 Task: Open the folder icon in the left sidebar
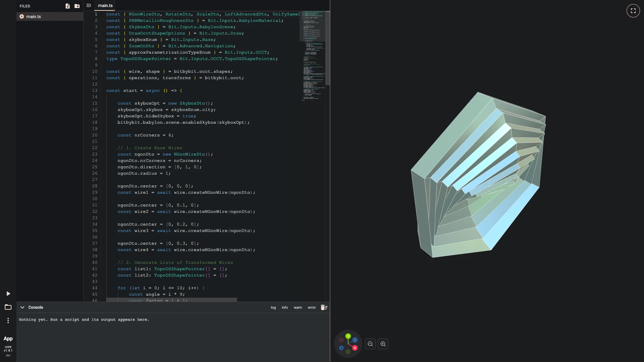(8, 307)
